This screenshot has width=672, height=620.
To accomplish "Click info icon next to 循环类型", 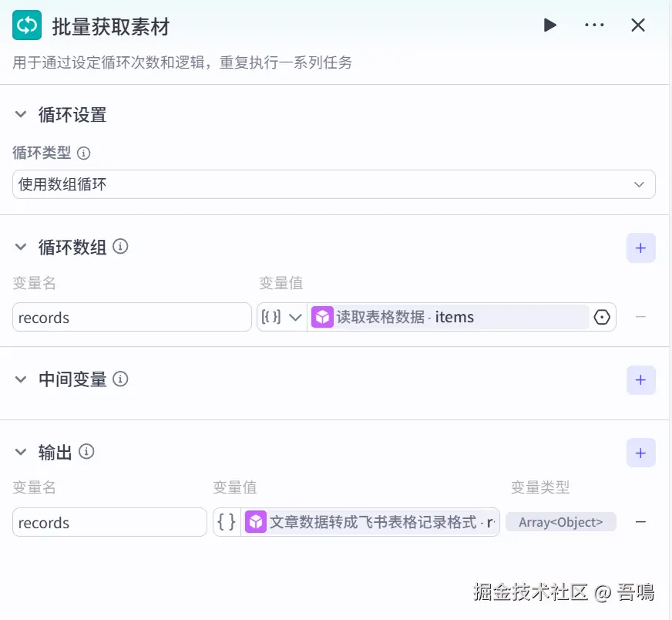I will (x=84, y=153).
